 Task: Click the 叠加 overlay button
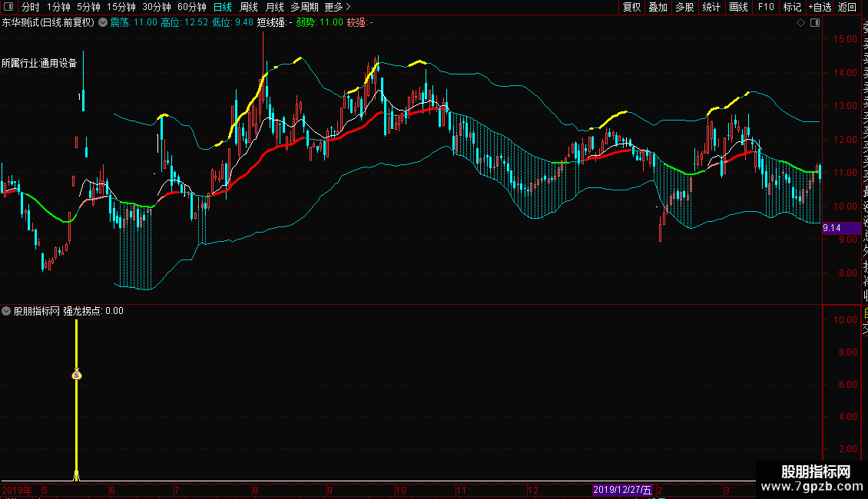pos(658,7)
